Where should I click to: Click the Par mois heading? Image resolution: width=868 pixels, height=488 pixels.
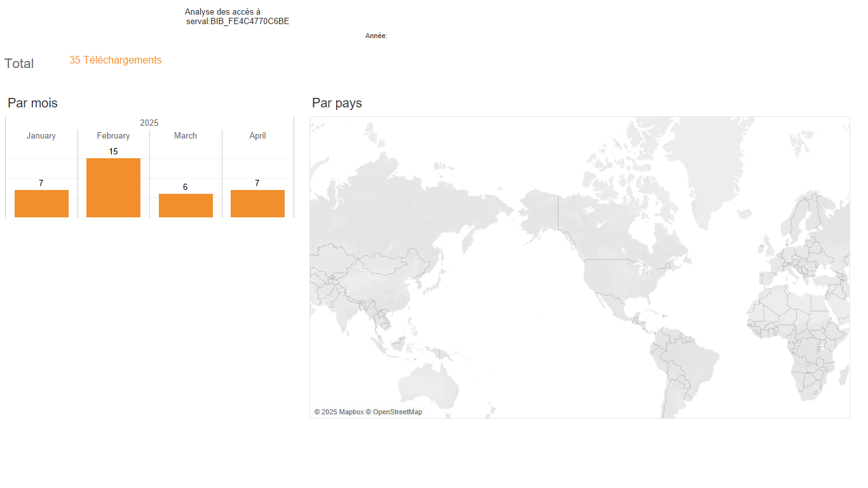click(32, 103)
